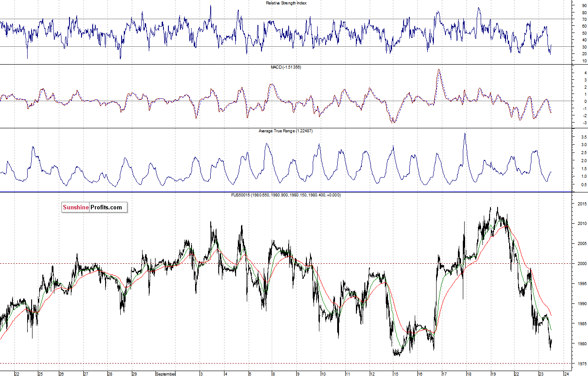
Task: Select the 70 label on RSI axis
Action: pos(584,19)
